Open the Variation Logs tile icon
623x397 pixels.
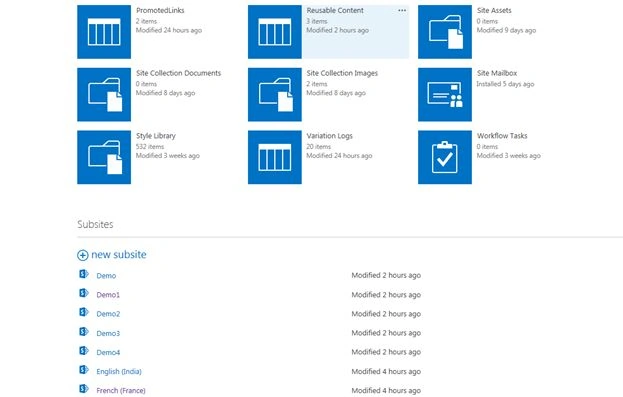tap(275, 157)
